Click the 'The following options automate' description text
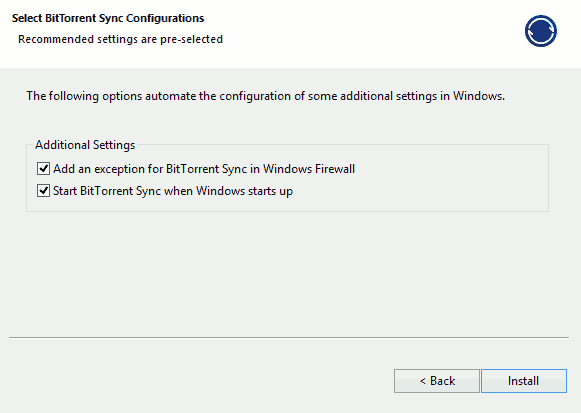 (265, 96)
